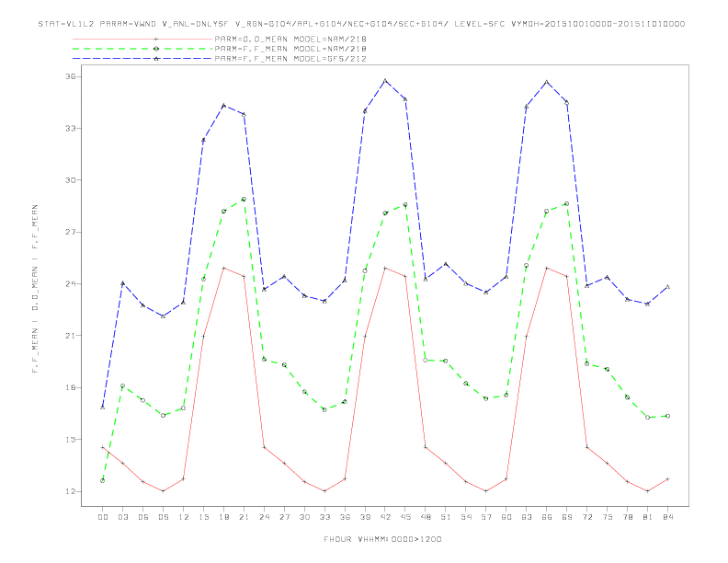Click x-axis forecast hour 72
Image resolution: width=728 pixels, height=563 pixels.
(x=586, y=517)
